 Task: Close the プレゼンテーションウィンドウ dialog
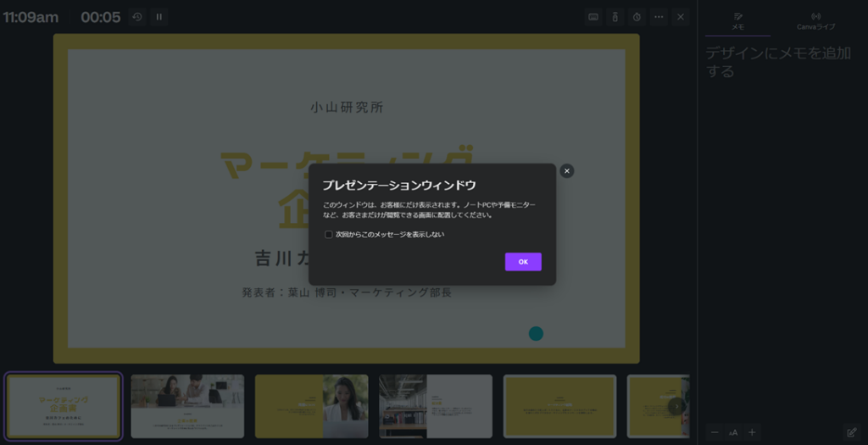pos(567,171)
